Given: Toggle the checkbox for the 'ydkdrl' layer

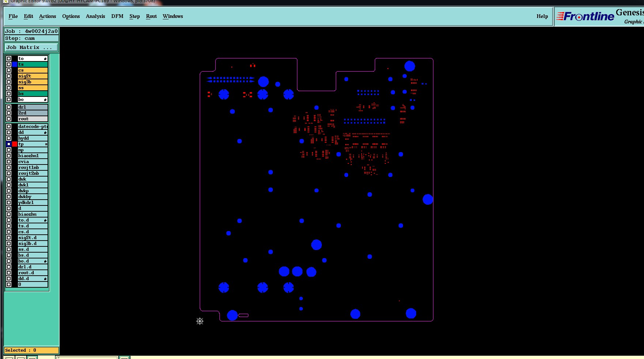Looking at the screenshot, I should tap(9, 203).
